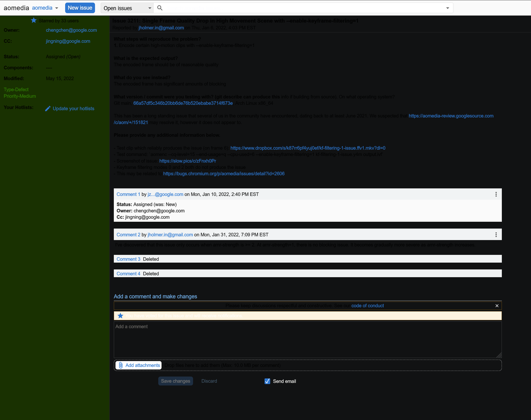
Task: Open the Open issues filter dropdown
Action: tap(127, 8)
